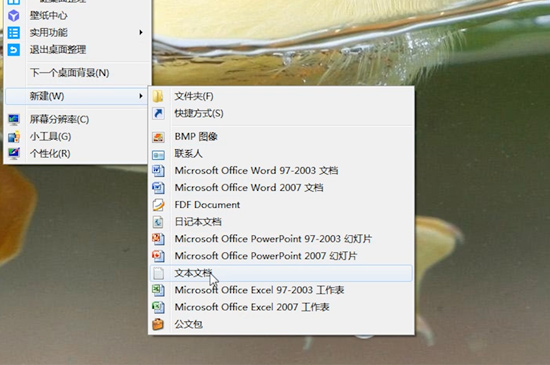
Task: Expand the 实用功能 submenu arrow
Action: [x=141, y=32]
